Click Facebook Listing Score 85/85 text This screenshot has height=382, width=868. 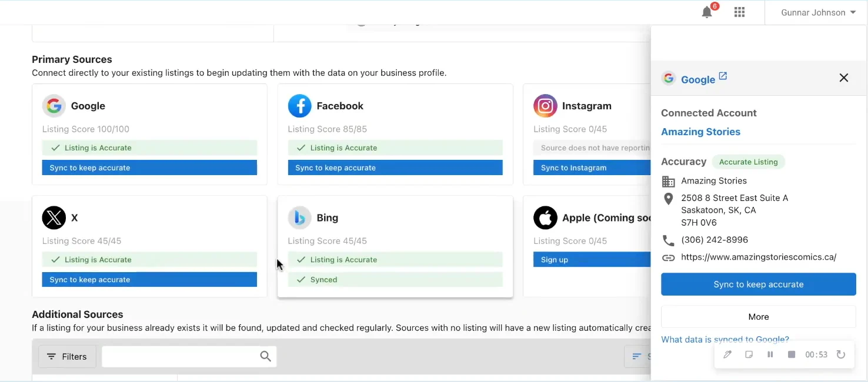tap(327, 129)
